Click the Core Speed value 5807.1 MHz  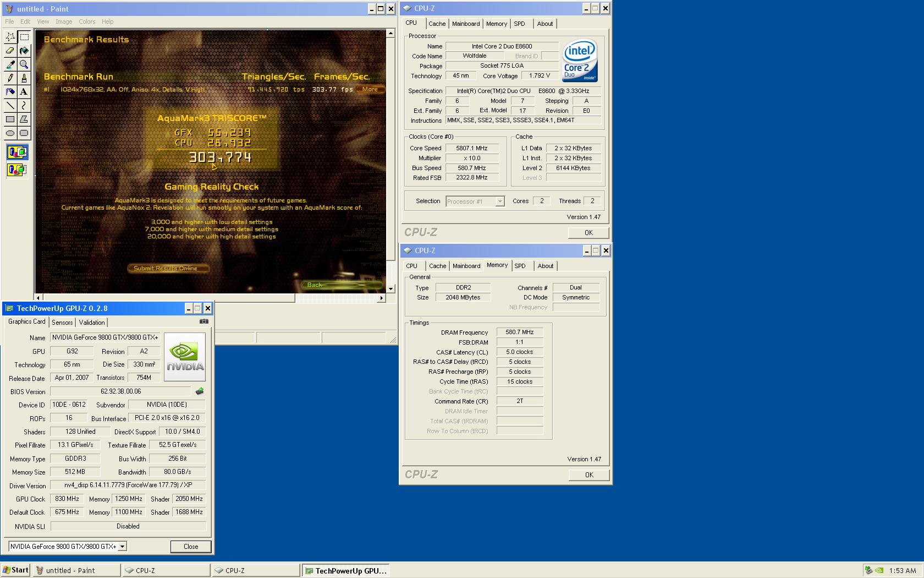[x=471, y=148]
